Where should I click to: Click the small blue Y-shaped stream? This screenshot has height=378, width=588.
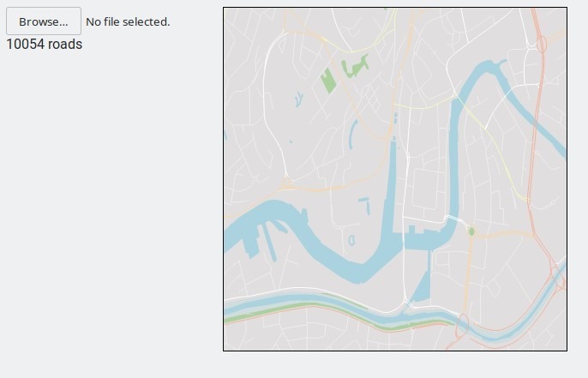[x=298, y=99]
